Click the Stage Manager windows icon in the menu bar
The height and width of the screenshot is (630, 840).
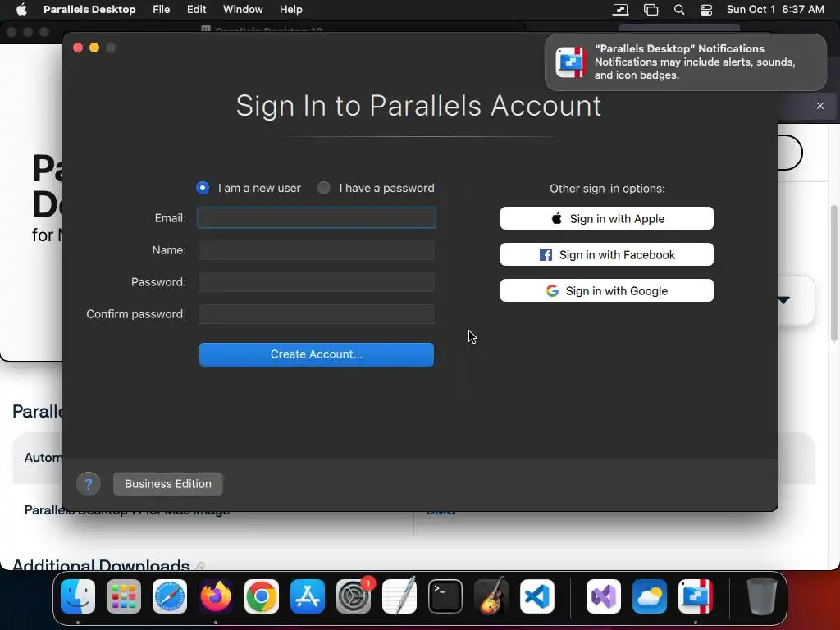651,10
